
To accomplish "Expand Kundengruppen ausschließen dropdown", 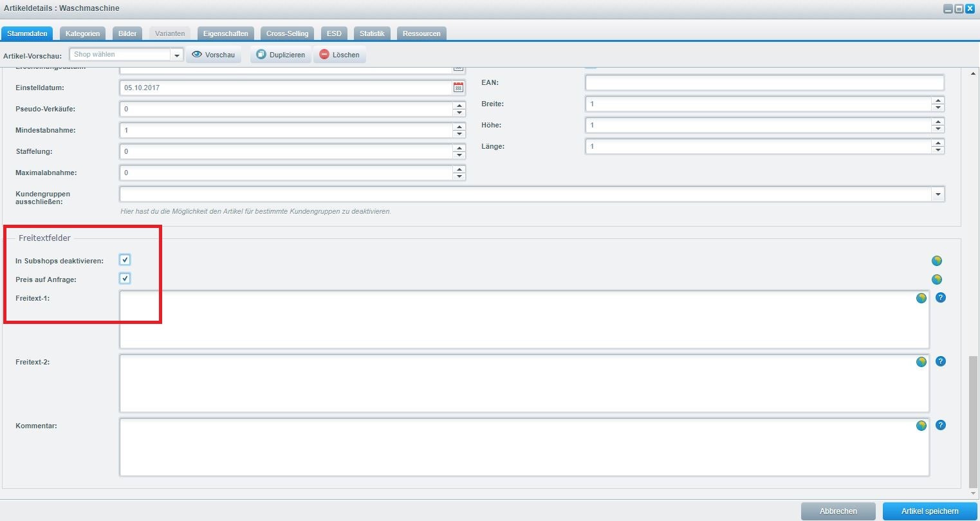I will click(x=938, y=194).
